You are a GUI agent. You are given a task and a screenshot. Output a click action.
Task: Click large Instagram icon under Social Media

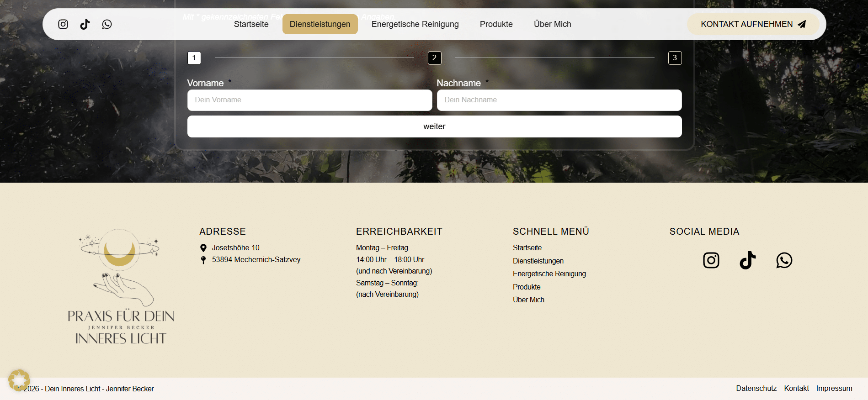(711, 260)
